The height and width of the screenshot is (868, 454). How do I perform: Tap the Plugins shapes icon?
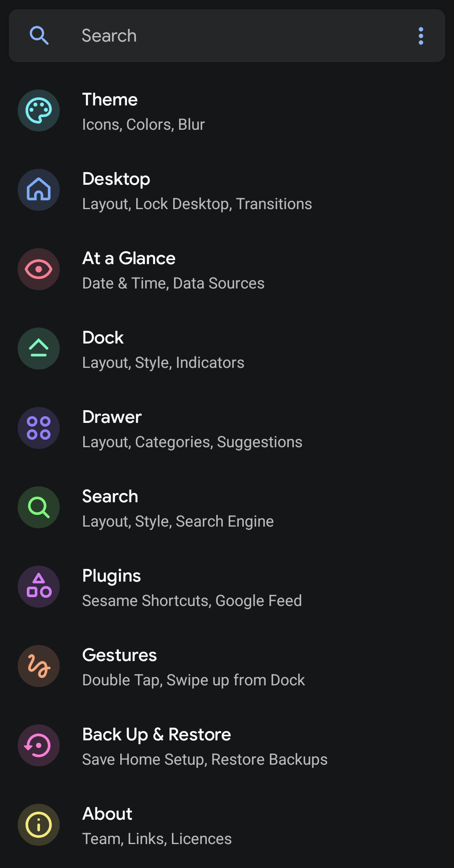(x=39, y=587)
